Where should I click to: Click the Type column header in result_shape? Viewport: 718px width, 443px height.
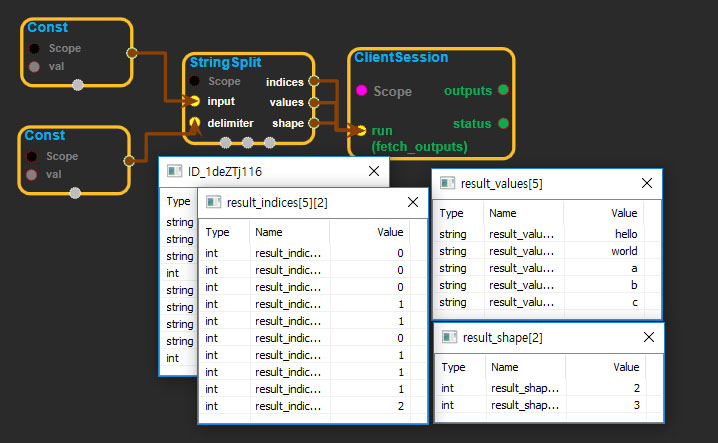pos(452,367)
